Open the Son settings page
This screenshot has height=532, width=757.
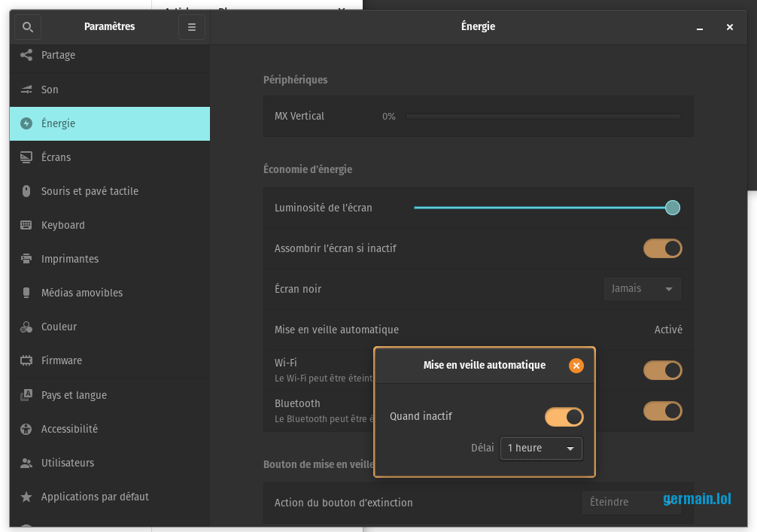pyautogui.click(x=110, y=90)
